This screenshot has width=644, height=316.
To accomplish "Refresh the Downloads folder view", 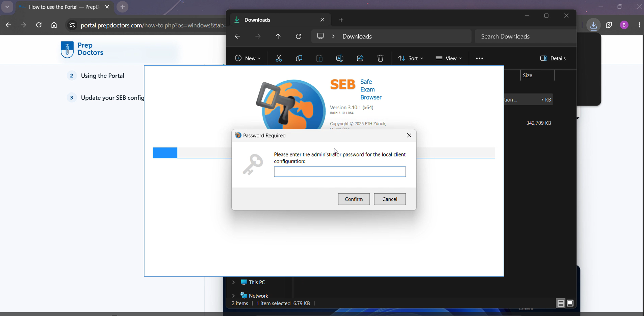I will (x=299, y=36).
